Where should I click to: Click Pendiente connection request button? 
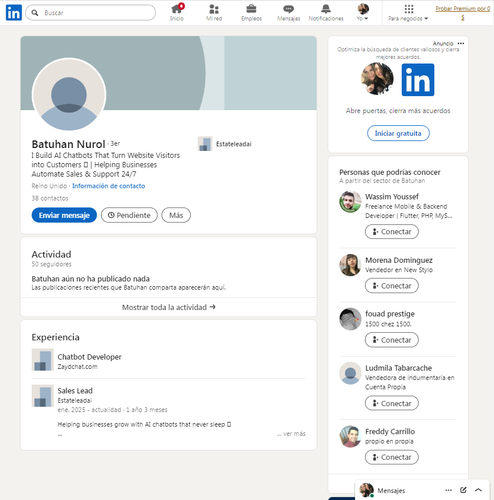tap(129, 215)
